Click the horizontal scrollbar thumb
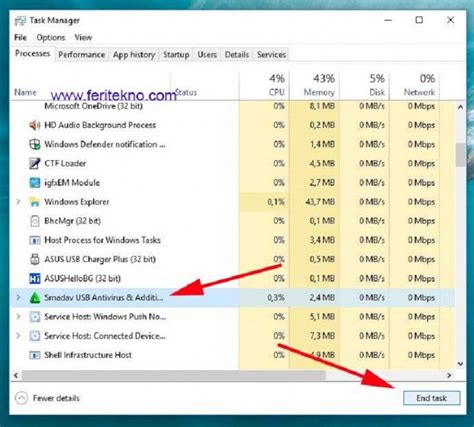Screen dimensions: 474x427 173,375
